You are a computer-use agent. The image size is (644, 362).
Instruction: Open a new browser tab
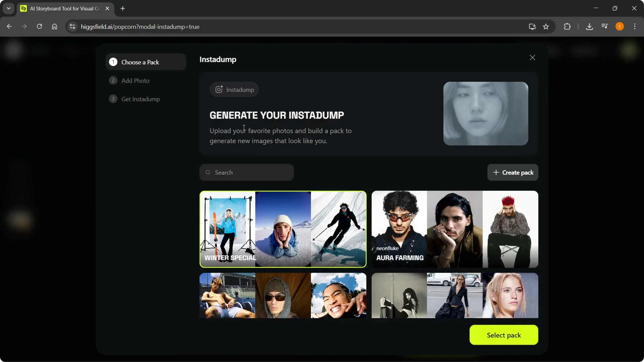click(x=123, y=8)
